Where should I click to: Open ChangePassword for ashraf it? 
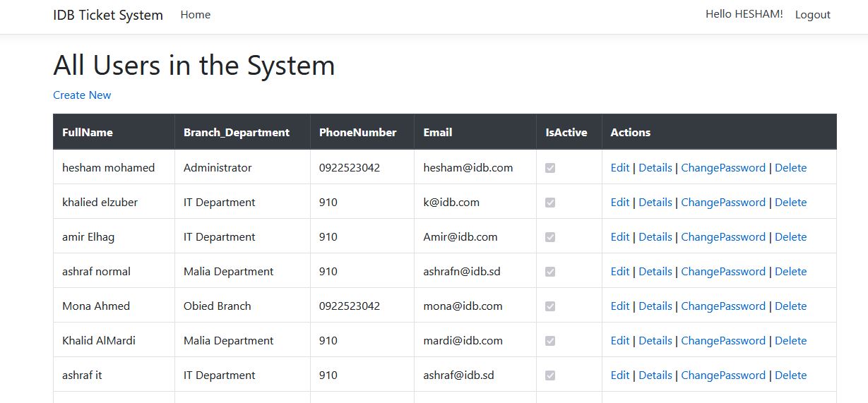(x=723, y=375)
